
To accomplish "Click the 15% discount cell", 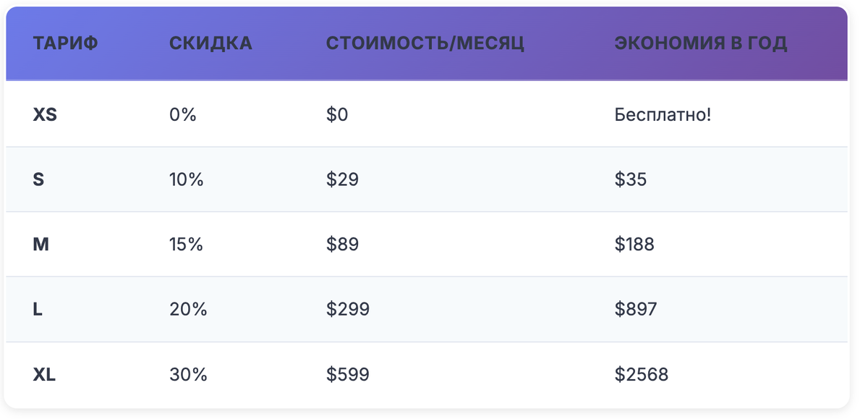I will pyautogui.click(x=187, y=245).
